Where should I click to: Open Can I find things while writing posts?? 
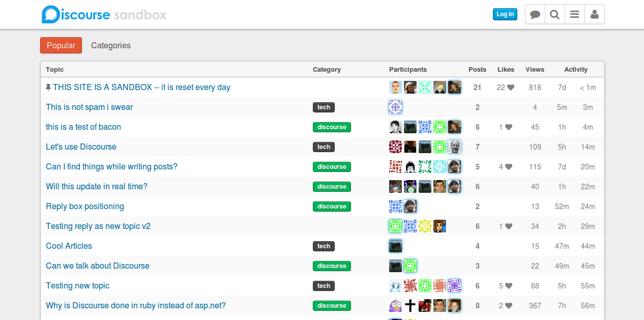point(111,166)
